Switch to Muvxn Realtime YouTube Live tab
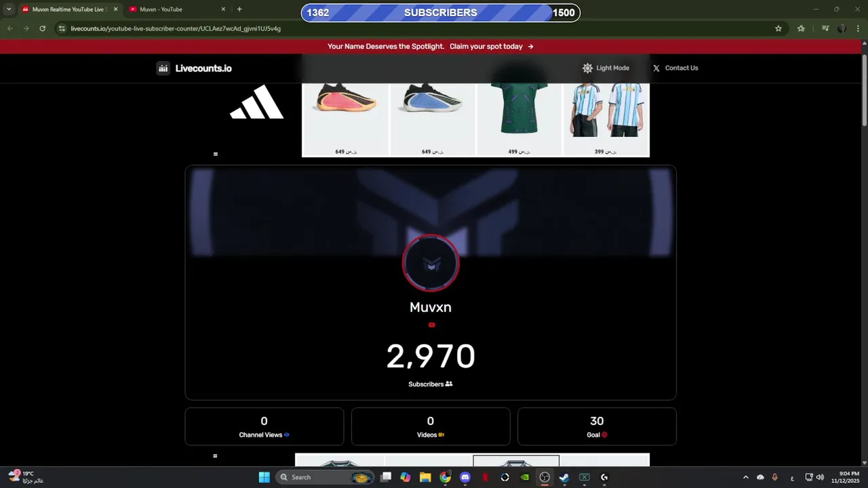Viewport: 868px width, 488px height. pyautogui.click(x=70, y=9)
